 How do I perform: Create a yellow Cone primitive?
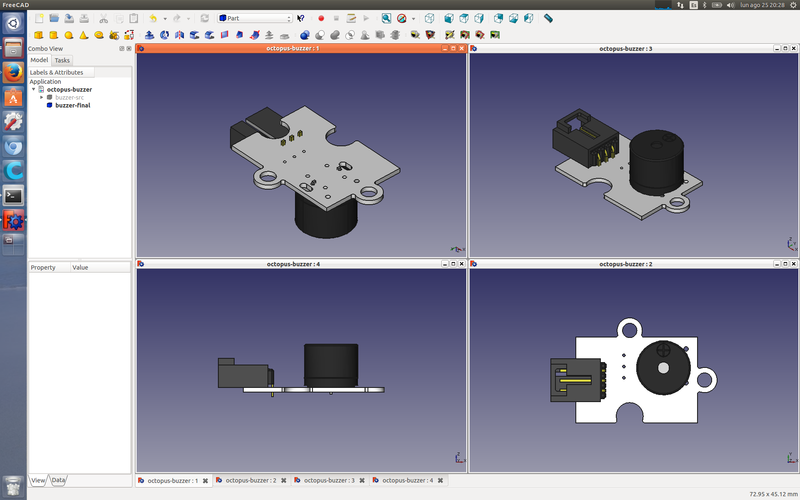pyautogui.click(x=83, y=35)
